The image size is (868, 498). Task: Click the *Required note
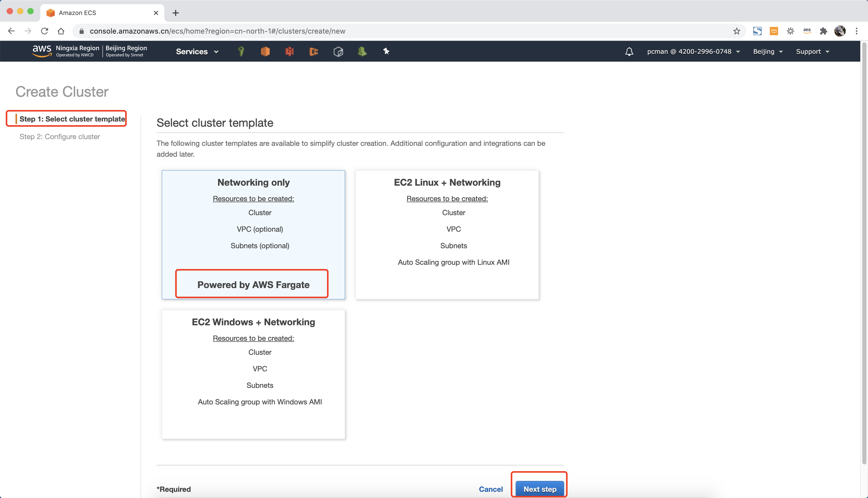coord(174,489)
